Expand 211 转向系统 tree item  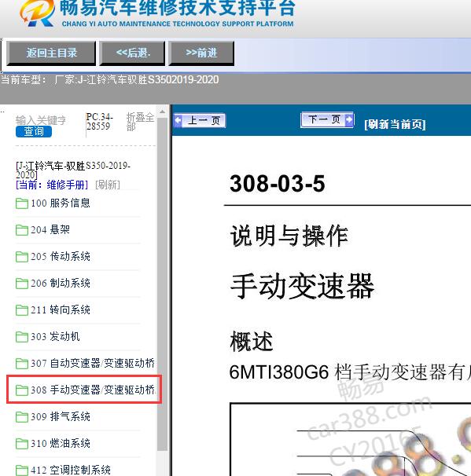pyautogui.click(x=61, y=310)
